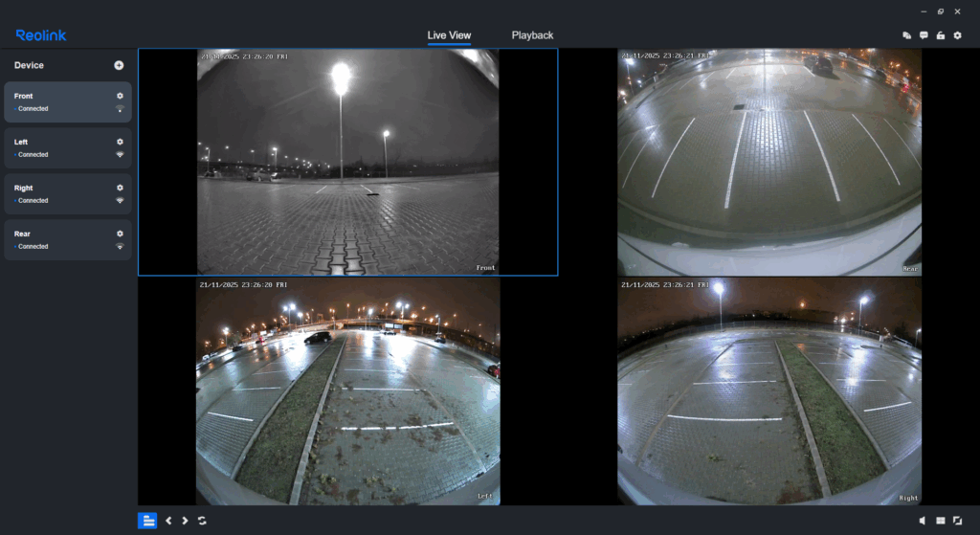Viewport: 980px width, 535px height.
Task: Open the screen layout selector
Action: point(940,521)
